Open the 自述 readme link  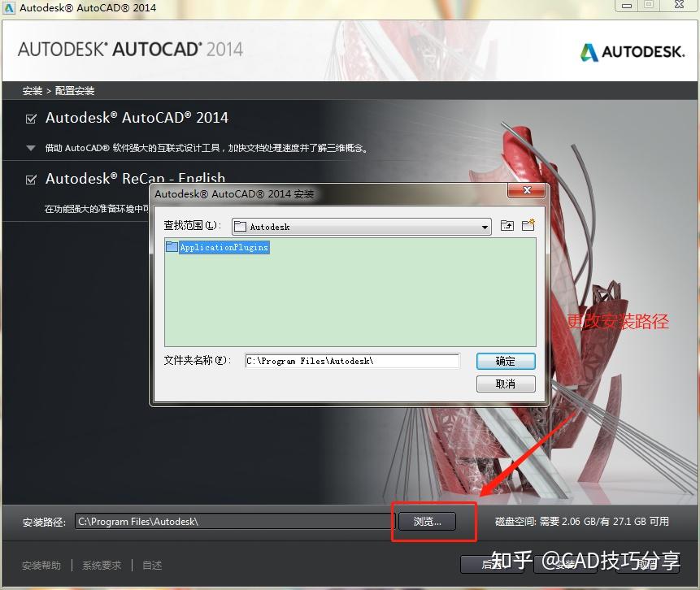(x=152, y=566)
